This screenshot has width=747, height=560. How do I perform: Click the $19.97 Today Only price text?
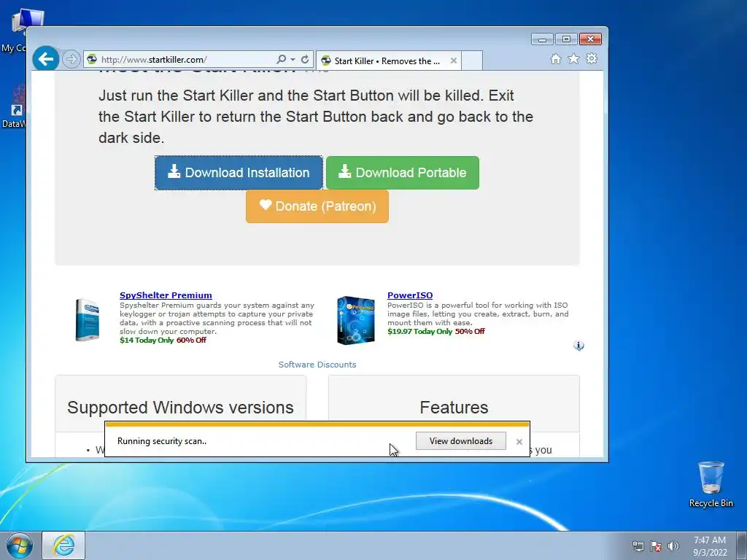click(419, 332)
